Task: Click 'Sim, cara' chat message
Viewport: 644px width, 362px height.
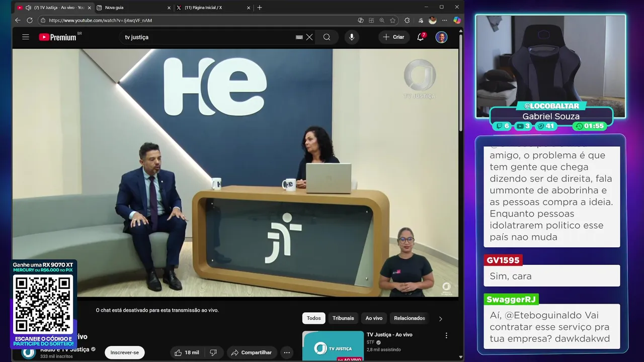Action: pyautogui.click(x=511, y=276)
